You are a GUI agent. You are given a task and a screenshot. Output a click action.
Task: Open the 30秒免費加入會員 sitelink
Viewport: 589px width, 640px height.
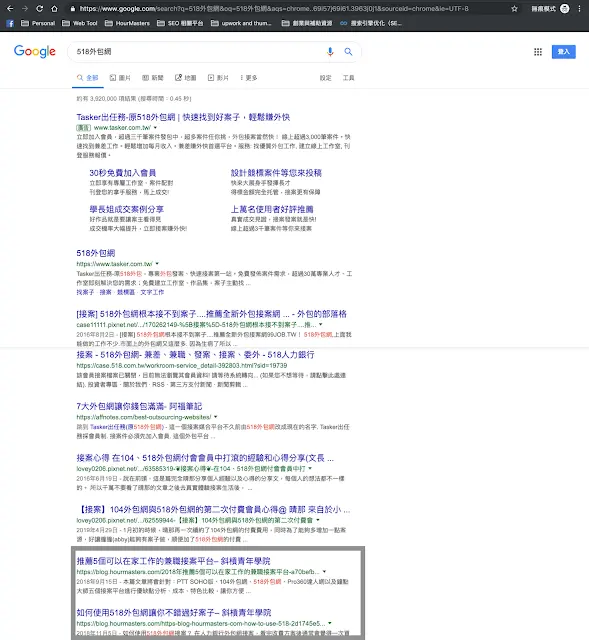[x=122, y=173]
